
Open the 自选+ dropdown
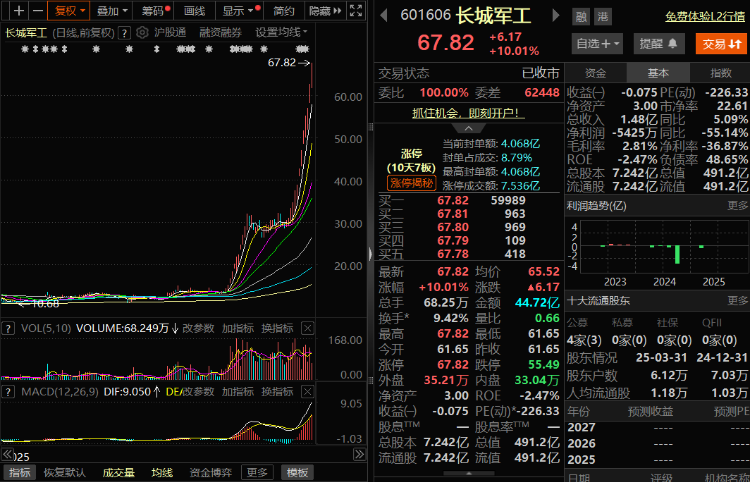tap(597, 44)
